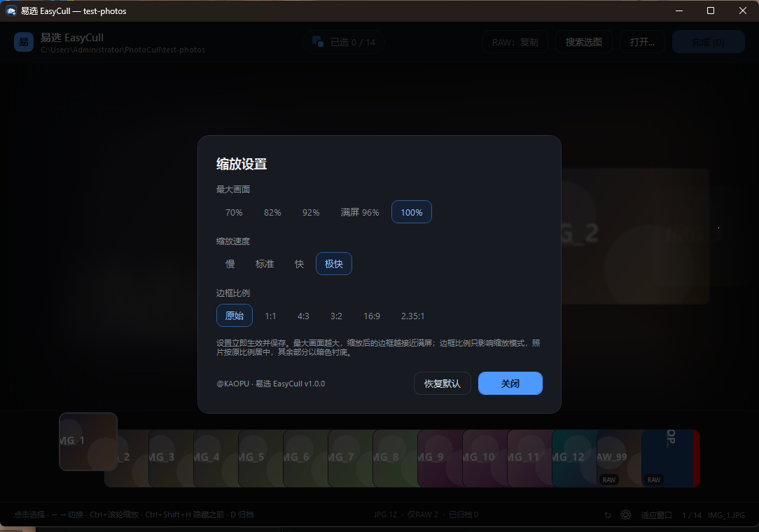Select 1:1 frame ratio
This screenshot has height=532, width=759.
(270, 316)
